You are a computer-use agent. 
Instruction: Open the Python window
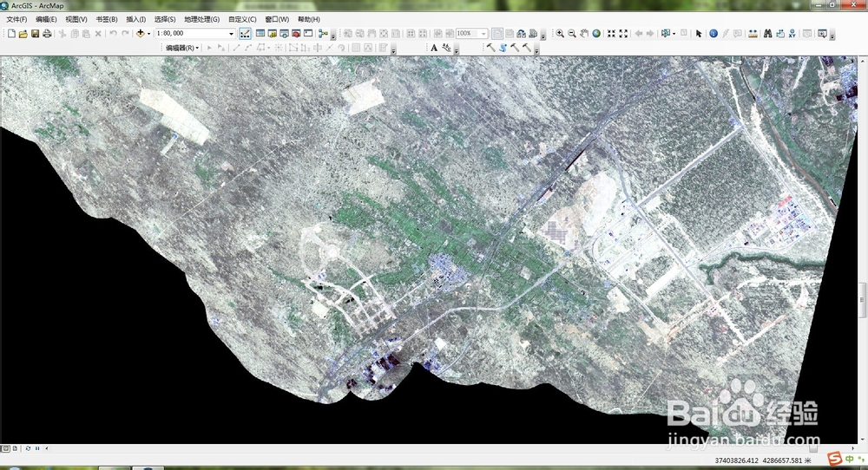click(x=308, y=34)
